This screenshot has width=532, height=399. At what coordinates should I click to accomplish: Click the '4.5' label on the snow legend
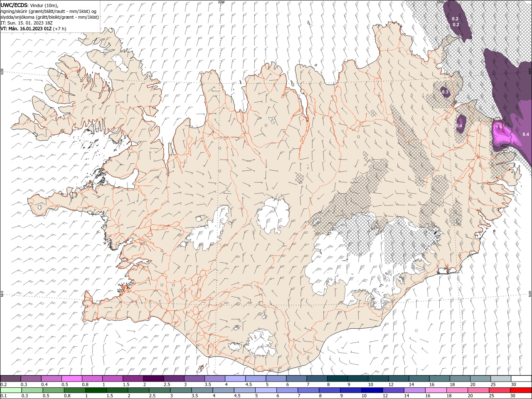249,384
